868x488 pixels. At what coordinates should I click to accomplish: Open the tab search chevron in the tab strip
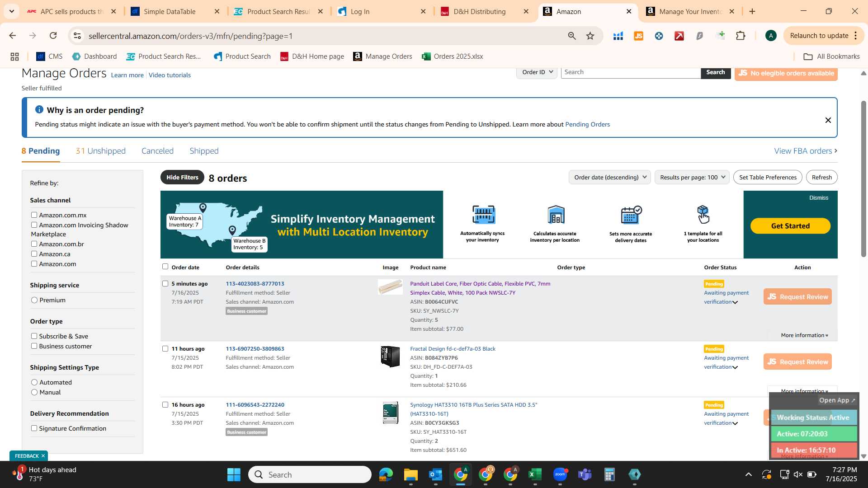(11, 11)
